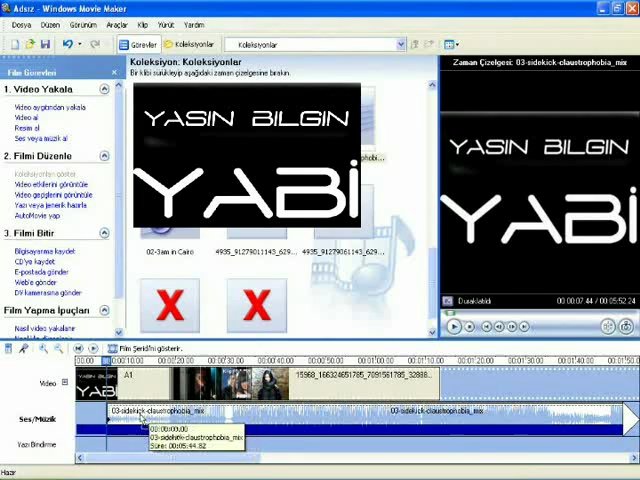Click DV kamerasına gönder link
The height and width of the screenshot is (480, 640).
[x=48, y=293]
